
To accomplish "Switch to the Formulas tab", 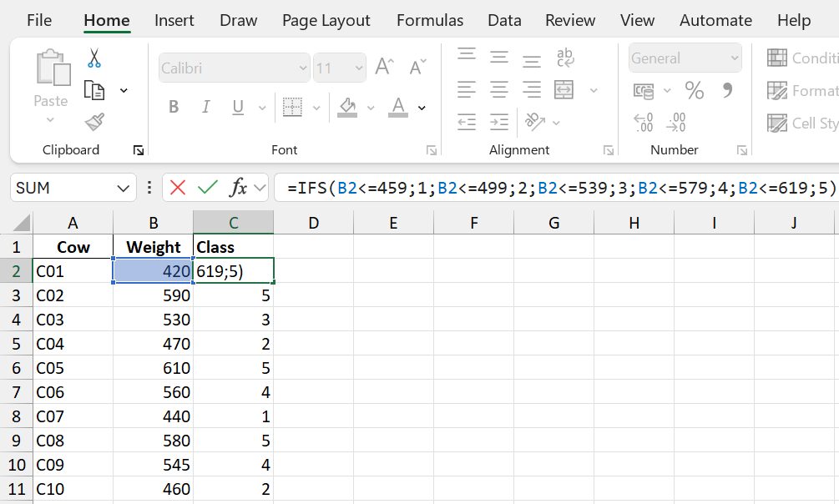I will tap(430, 20).
